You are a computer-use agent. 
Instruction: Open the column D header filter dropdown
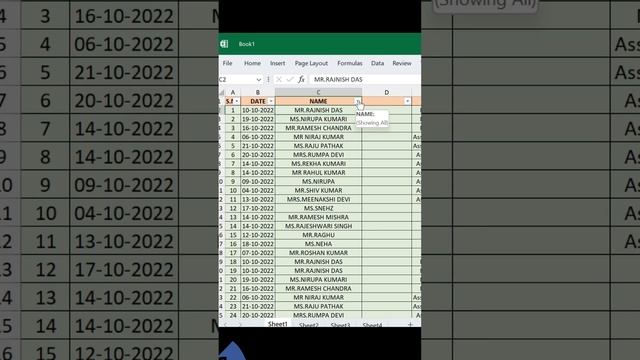coord(407,101)
